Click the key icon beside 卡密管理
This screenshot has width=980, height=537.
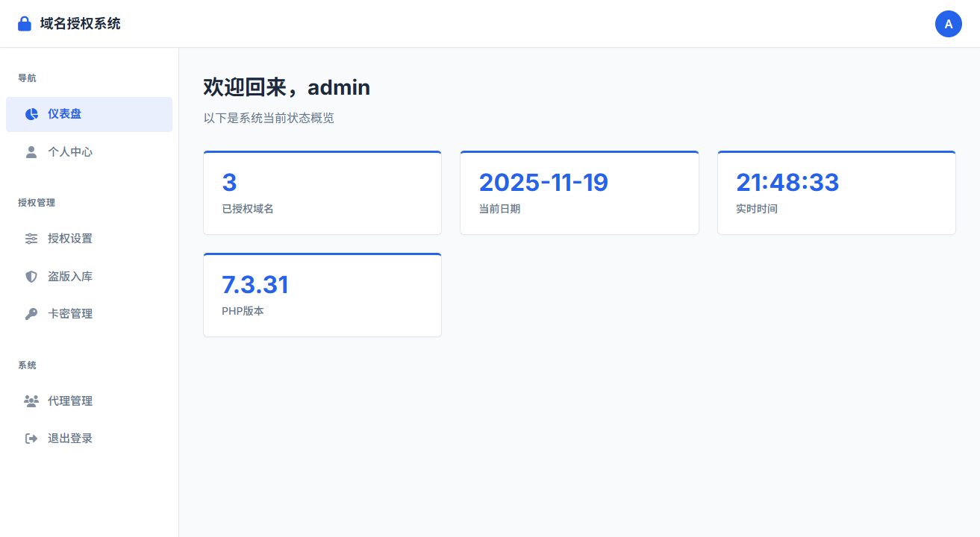31,314
